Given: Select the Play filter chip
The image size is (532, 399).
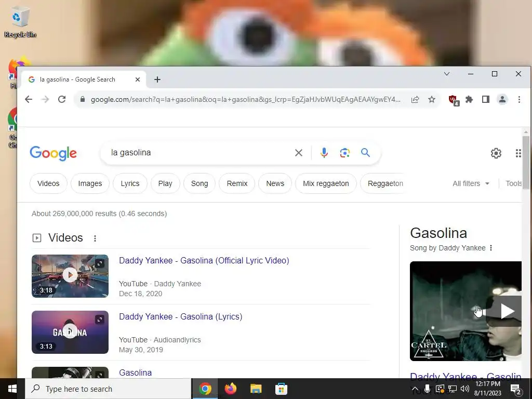Looking at the screenshot, I should point(165,183).
